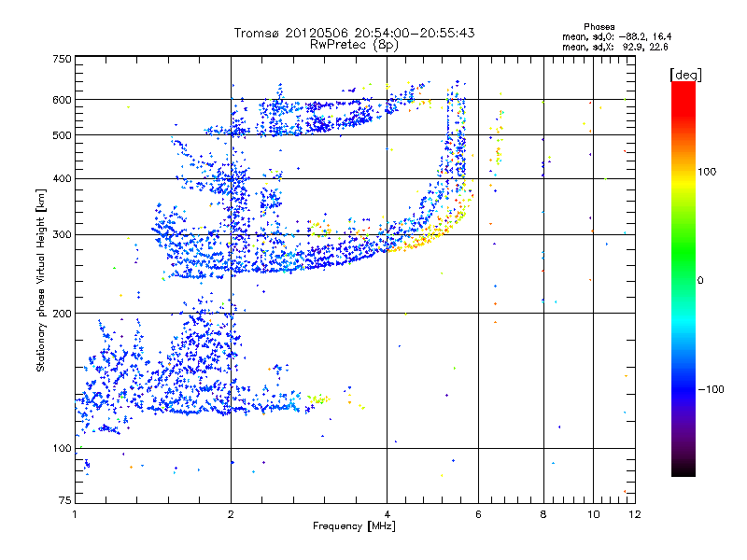The image size is (747, 560).
Task: Click the colorbar '100' tick label
Action: 707,172
